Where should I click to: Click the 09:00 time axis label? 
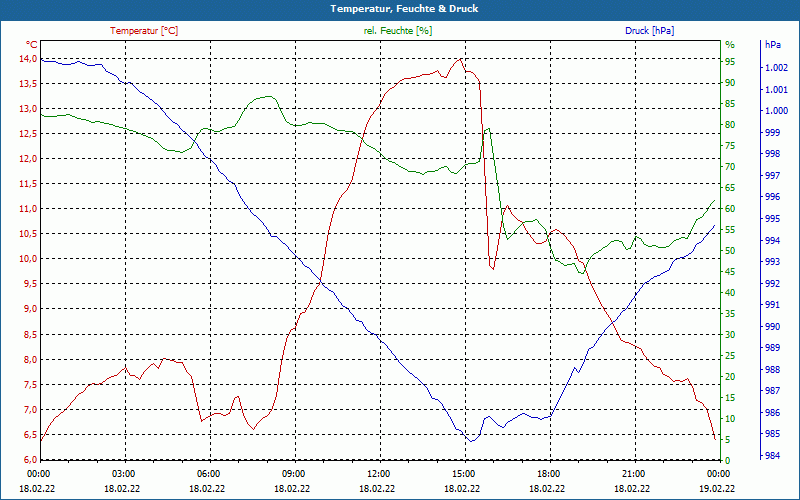pyautogui.click(x=292, y=474)
